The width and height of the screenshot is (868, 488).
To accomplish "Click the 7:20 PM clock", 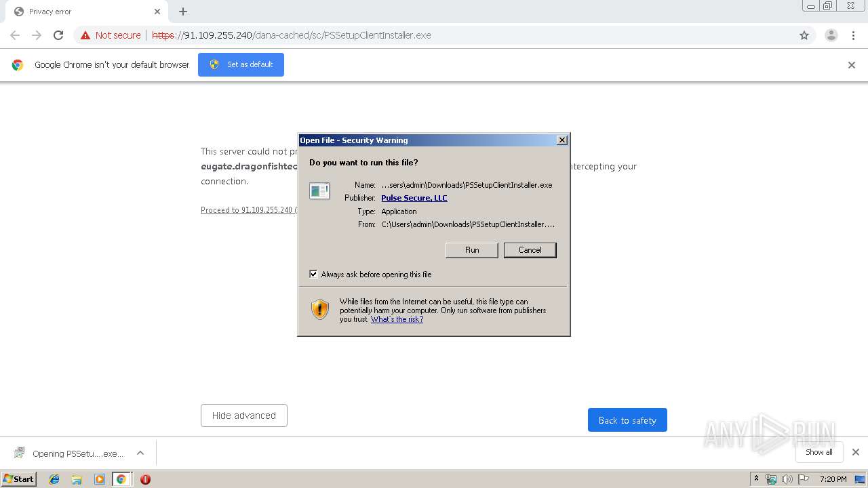I will click(833, 479).
